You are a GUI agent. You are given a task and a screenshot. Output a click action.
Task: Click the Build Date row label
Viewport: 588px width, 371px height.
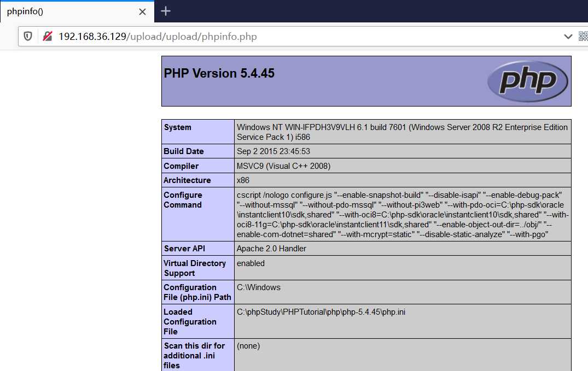[184, 151]
